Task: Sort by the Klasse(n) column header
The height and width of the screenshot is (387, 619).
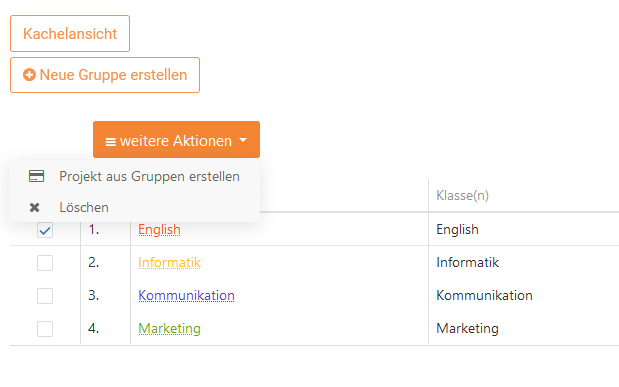Action: (462, 195)
